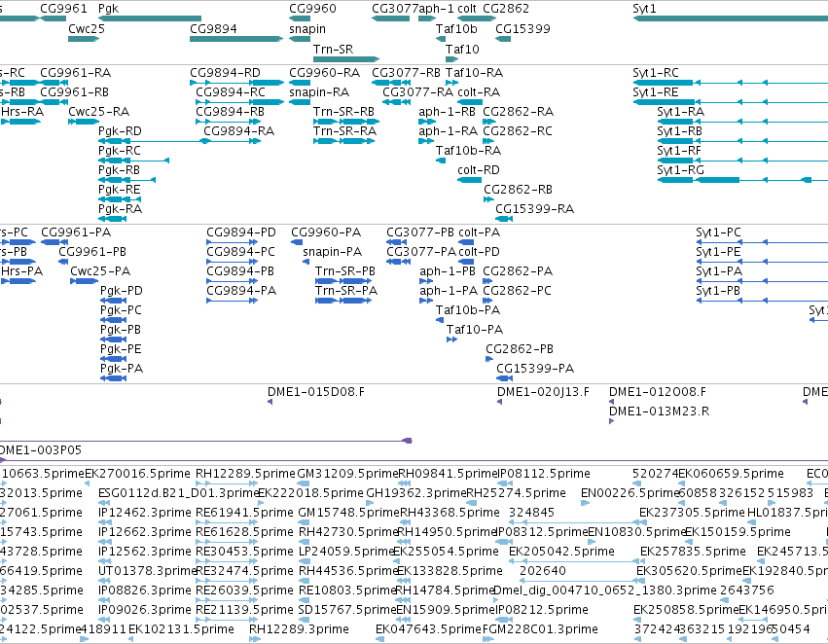Select feature DME1-020J13.F

pos(543,392)
